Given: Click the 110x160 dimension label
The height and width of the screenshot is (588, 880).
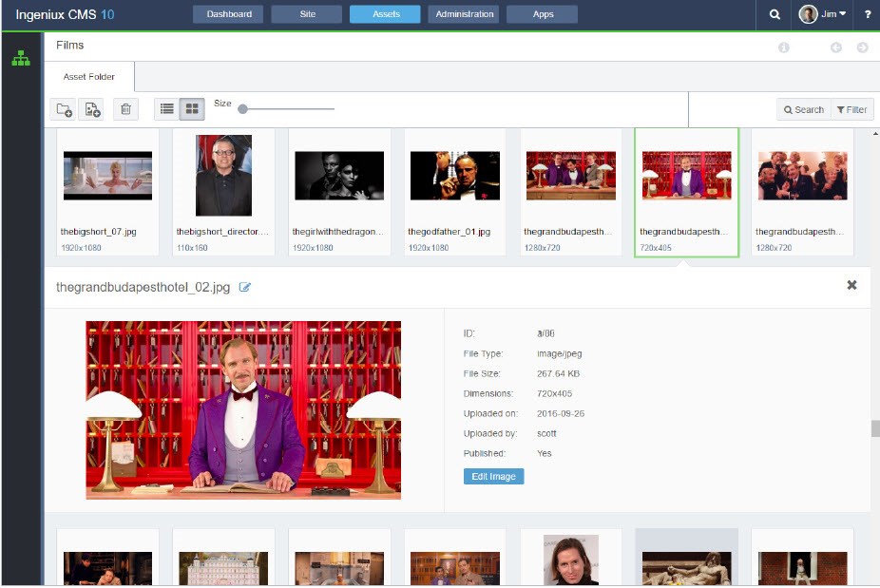Looking at the screenshot, I should pos(192,248).
